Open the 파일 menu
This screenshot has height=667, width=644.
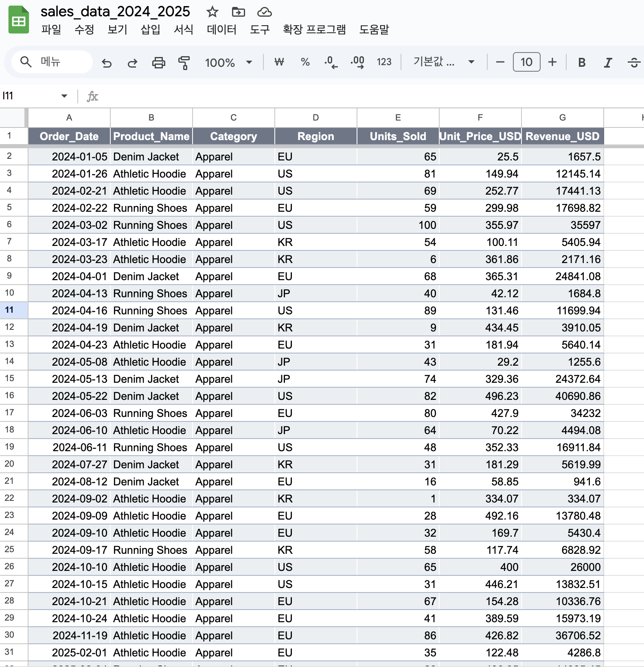[x=51, y=29]
